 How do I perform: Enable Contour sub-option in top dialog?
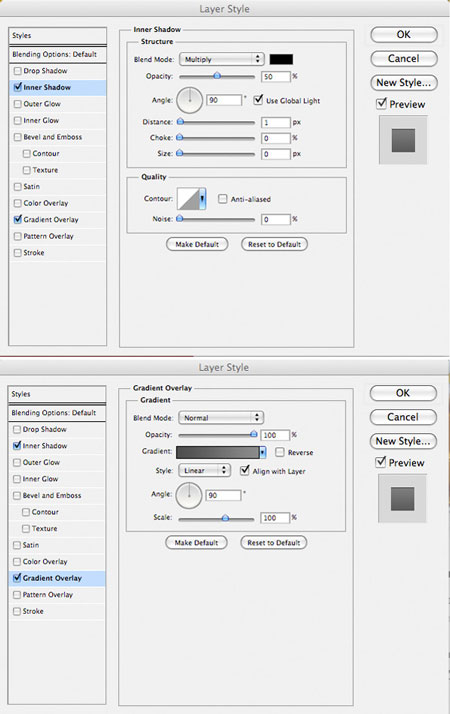(26, 153)
